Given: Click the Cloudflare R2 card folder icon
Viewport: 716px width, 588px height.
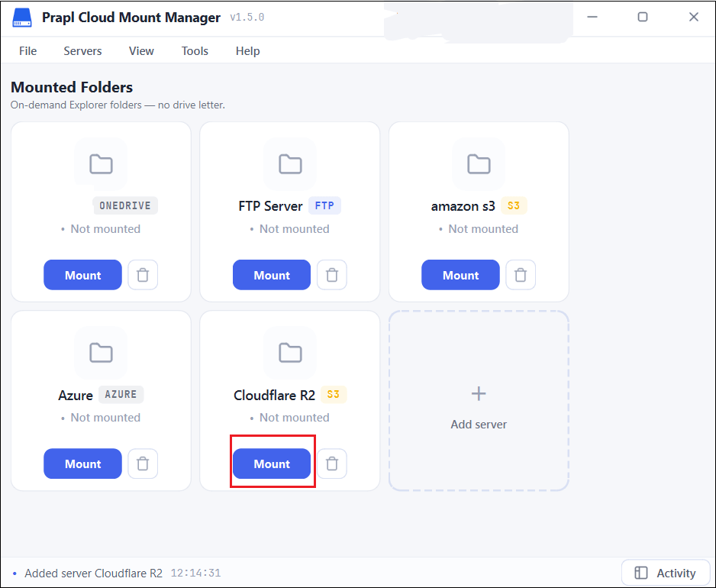Looking at the screenshot, I should [290, 353].
